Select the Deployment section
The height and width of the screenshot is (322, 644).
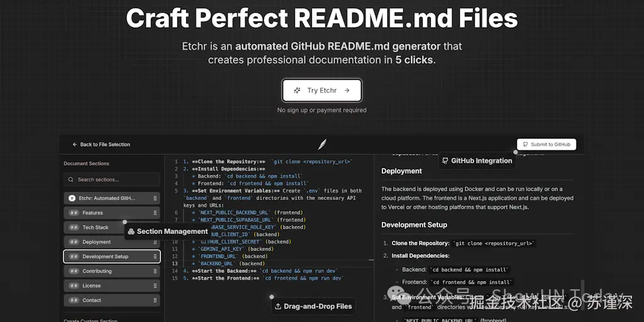[x=112, y=242]
